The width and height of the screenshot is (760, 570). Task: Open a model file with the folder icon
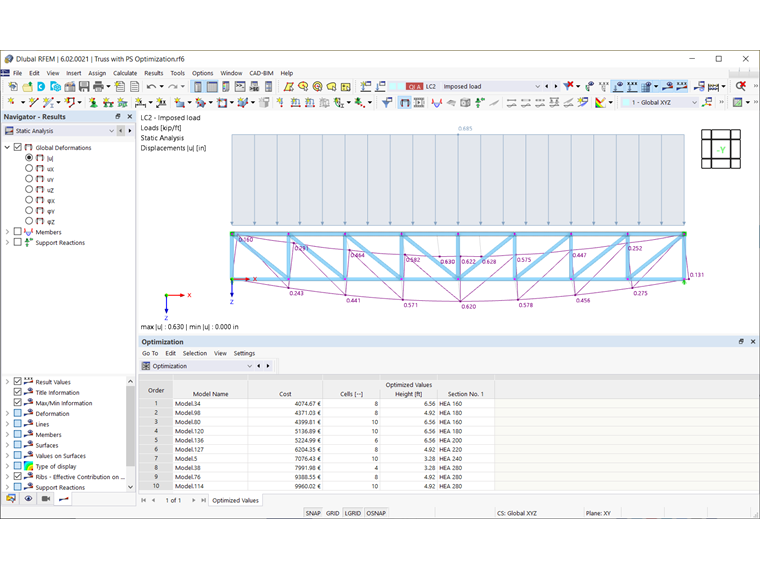[27, 86]
